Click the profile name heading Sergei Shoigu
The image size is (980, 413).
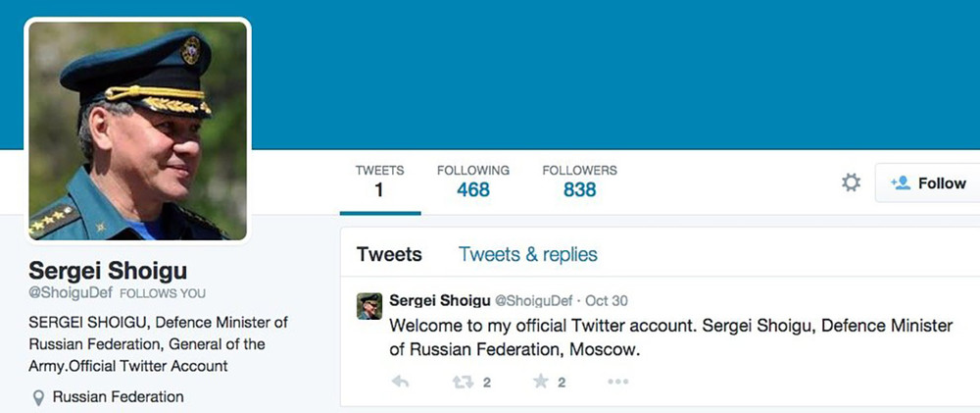(108, 271)
